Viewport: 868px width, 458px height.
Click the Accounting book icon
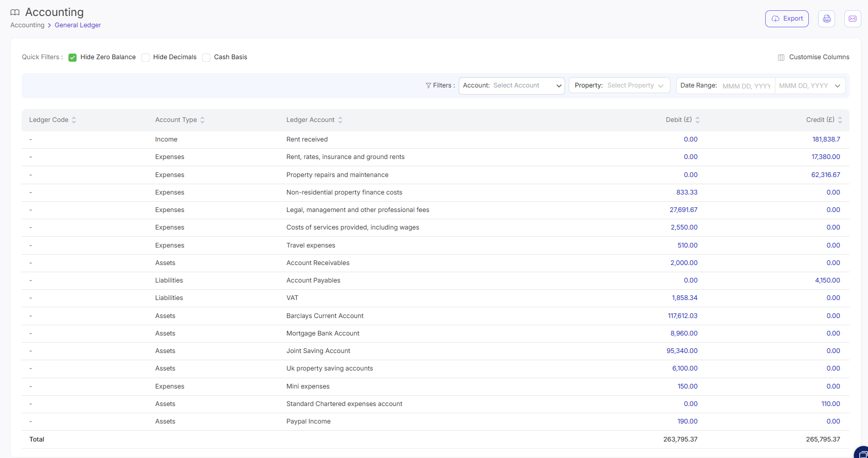(x=15, y=12)
